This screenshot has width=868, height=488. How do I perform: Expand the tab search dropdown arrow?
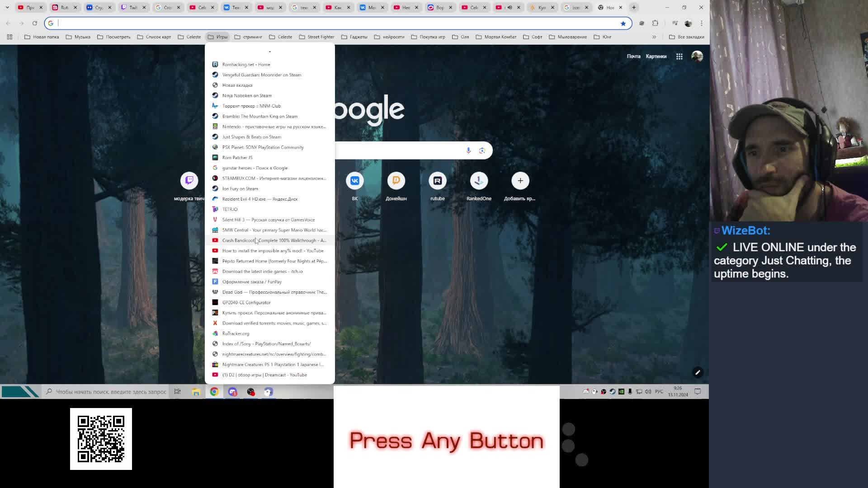tap(7, 7)
